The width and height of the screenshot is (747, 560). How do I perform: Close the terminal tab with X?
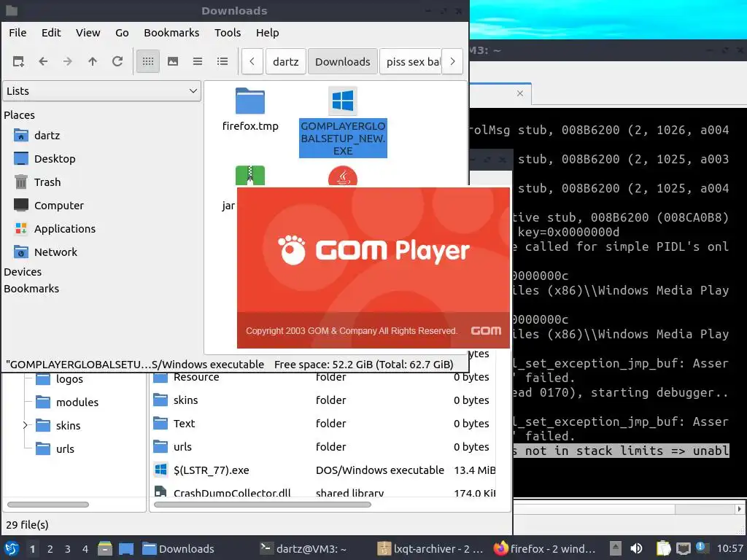click(x=520, y=93)
